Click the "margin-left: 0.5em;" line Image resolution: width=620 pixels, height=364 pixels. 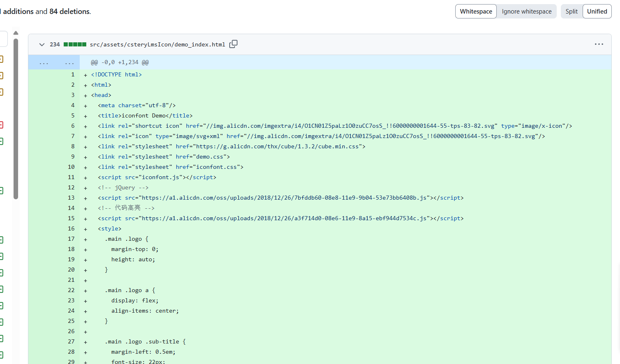coord(143,352)
